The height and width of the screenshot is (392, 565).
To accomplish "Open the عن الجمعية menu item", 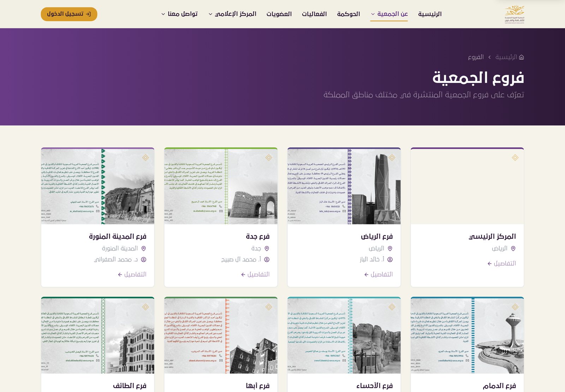I will pyautogui.click(x=389, y=14).
